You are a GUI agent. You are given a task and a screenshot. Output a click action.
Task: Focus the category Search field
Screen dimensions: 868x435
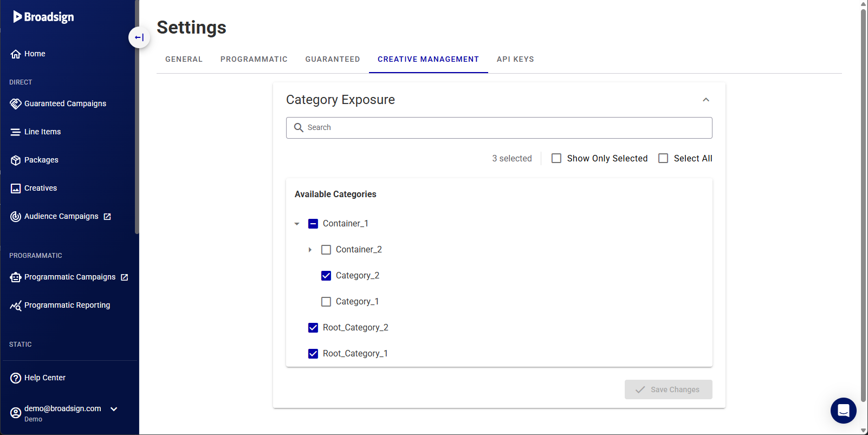point(499,128)
